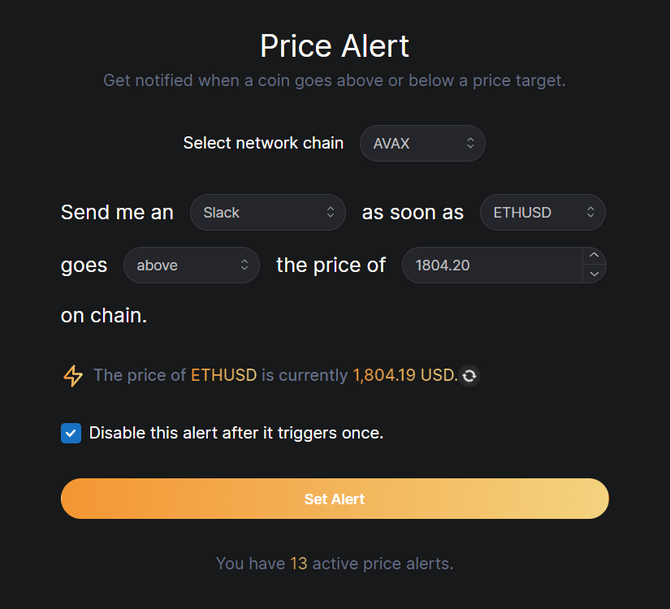The image size is (670, 609).
Task: Uncheck the disable-after-trigger checkbox
Action: [x=71, y=433]
